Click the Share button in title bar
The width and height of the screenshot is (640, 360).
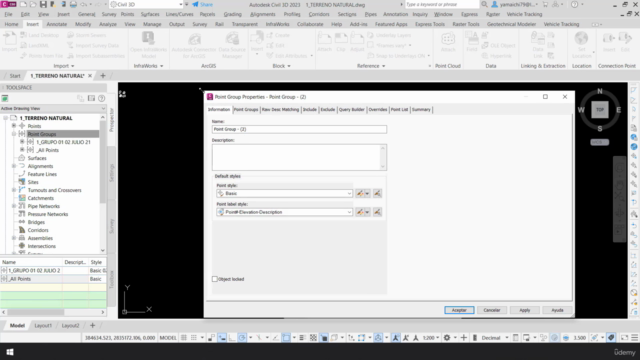pos(202,4)
